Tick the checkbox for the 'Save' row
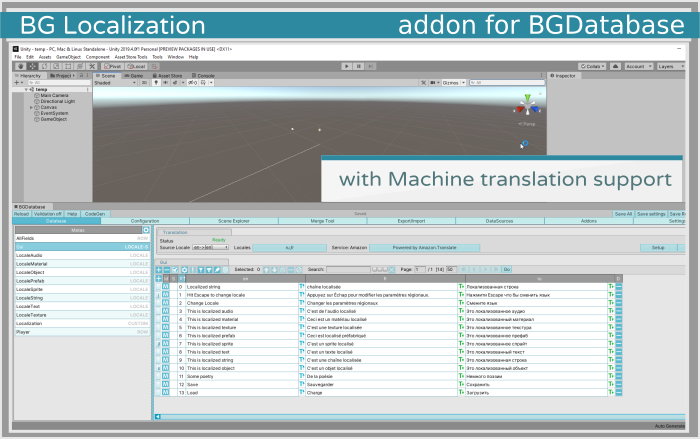Screen dimensions: 700x439 tap(157, 384)
